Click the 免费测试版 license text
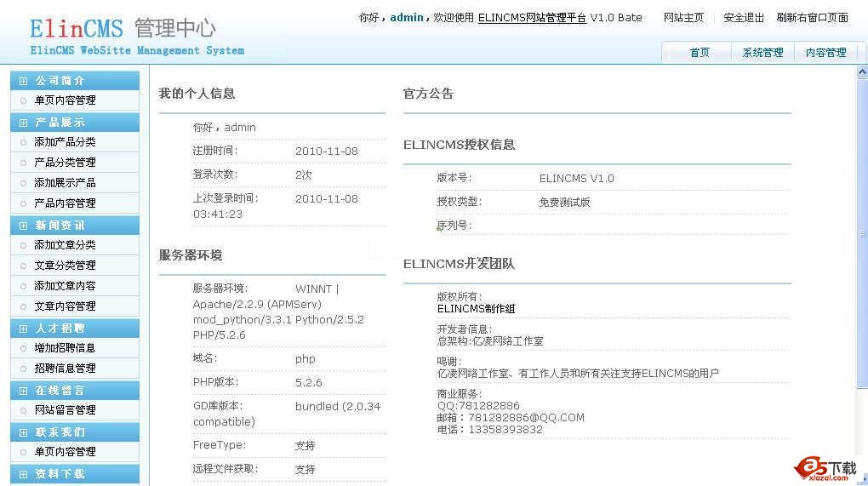868x486 pixels. pos(565,203)
